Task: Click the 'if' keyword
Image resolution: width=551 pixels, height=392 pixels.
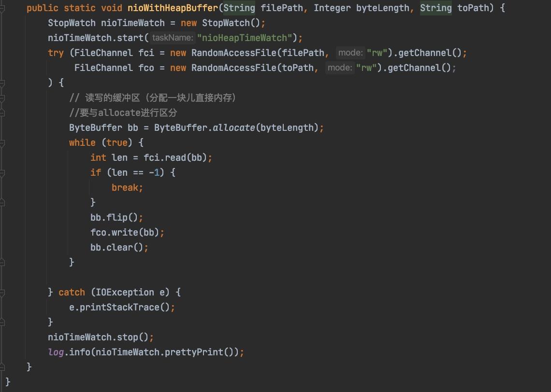Action: coord(96,173)
